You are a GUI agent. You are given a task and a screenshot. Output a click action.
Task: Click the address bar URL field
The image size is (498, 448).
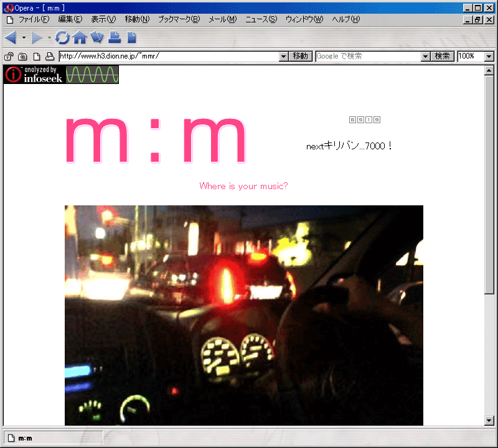tap(169, 56)
